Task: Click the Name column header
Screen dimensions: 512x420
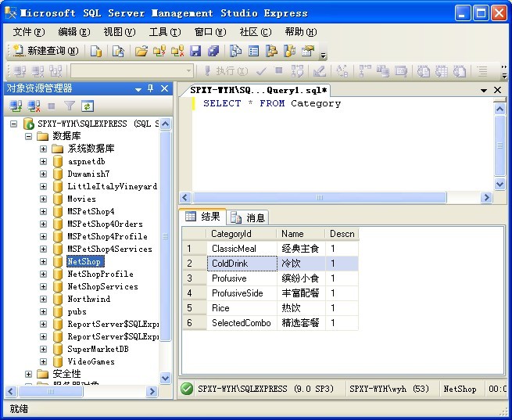Action: [301, 234]
